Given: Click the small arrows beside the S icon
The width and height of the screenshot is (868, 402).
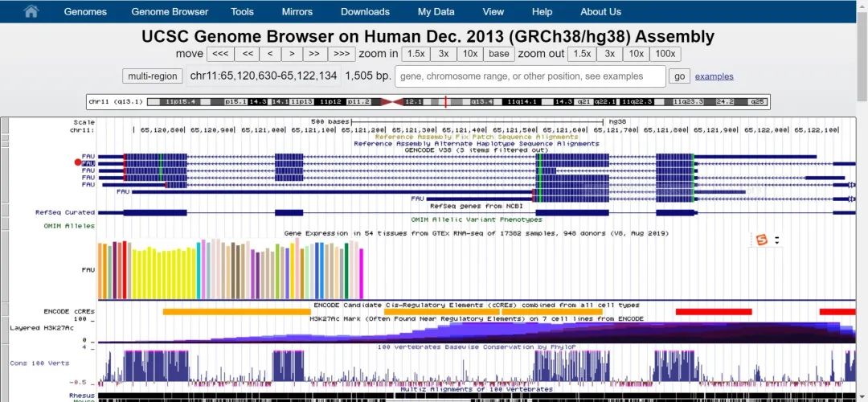Looking at the screenshot, I should [x=776, y=240].
